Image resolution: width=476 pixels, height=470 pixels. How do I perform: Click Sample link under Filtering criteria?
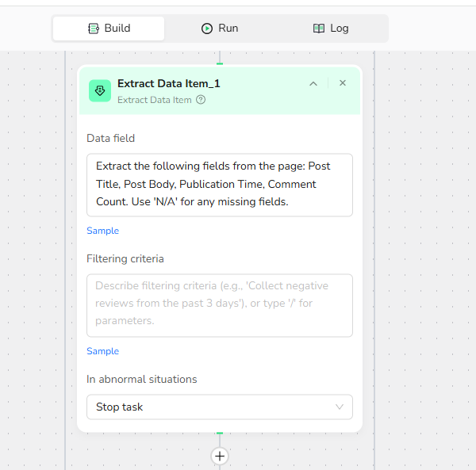(102, 351)
